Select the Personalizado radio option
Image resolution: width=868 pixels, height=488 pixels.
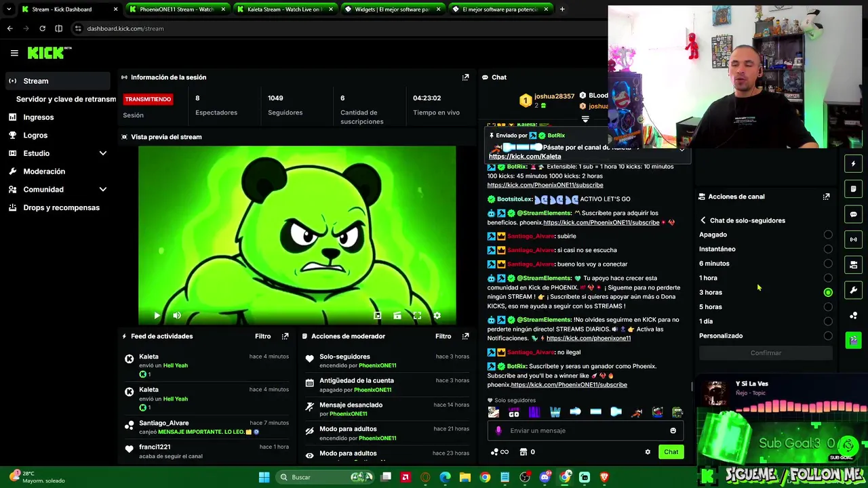pos(828,335)
